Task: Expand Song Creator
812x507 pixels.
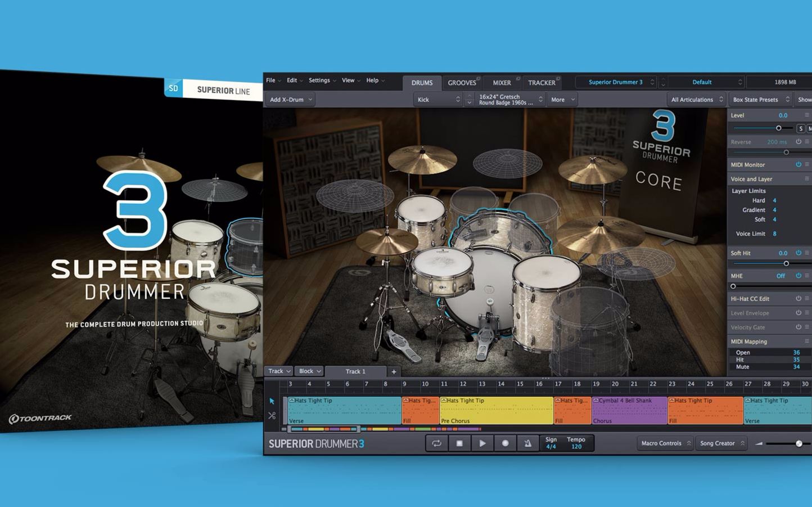Action: coord(721,443)
